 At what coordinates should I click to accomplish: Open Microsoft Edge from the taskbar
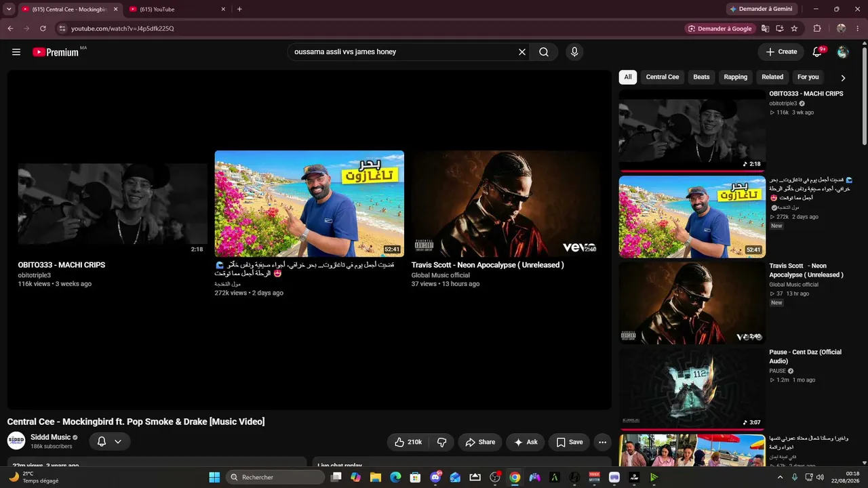[x=395, y=477]
